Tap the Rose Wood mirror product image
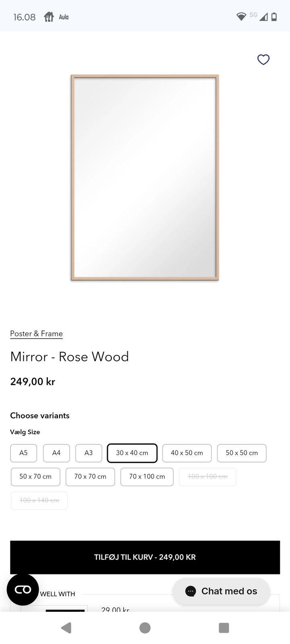The image size is (290, 644). coord(145,177)
